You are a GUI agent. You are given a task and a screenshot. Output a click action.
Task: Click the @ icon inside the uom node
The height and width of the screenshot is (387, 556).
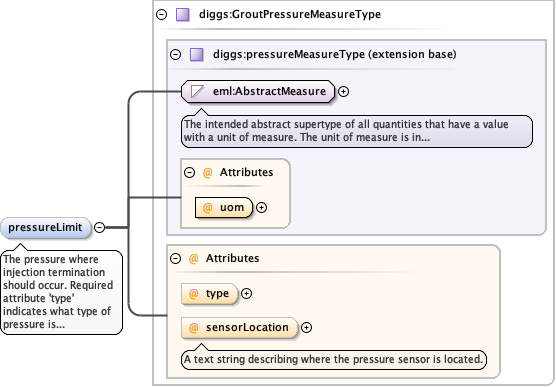(x=207, y=208)
